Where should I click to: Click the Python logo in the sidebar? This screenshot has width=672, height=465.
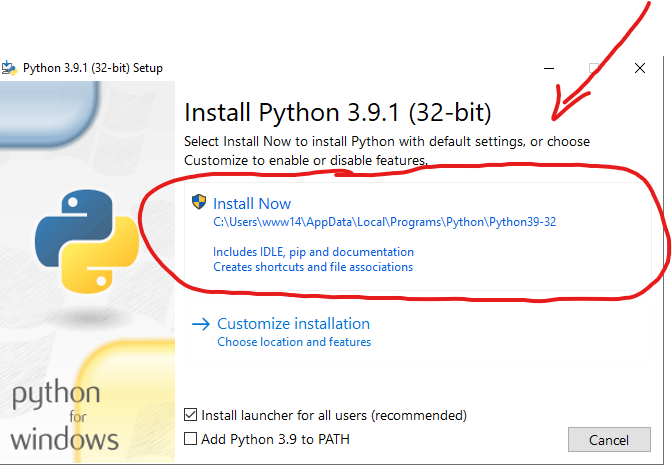87,241
